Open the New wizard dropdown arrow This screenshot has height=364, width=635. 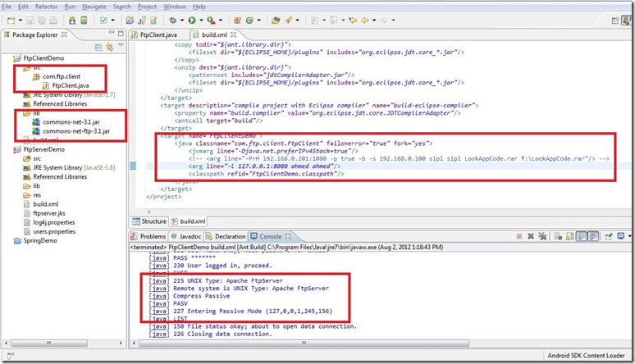pos(20,20)
